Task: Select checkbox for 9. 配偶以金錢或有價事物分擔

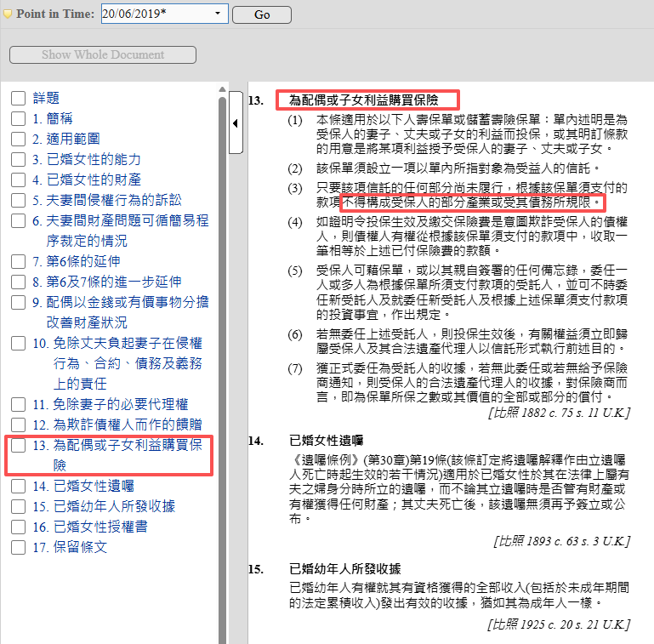Action: 18,302
